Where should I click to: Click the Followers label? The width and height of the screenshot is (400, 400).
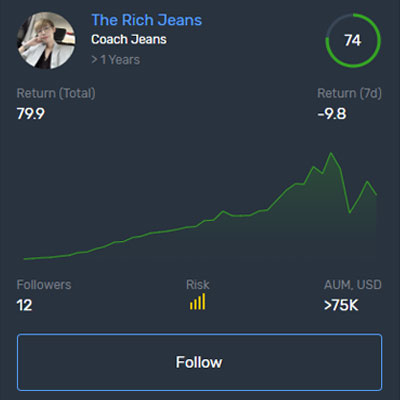44,285
